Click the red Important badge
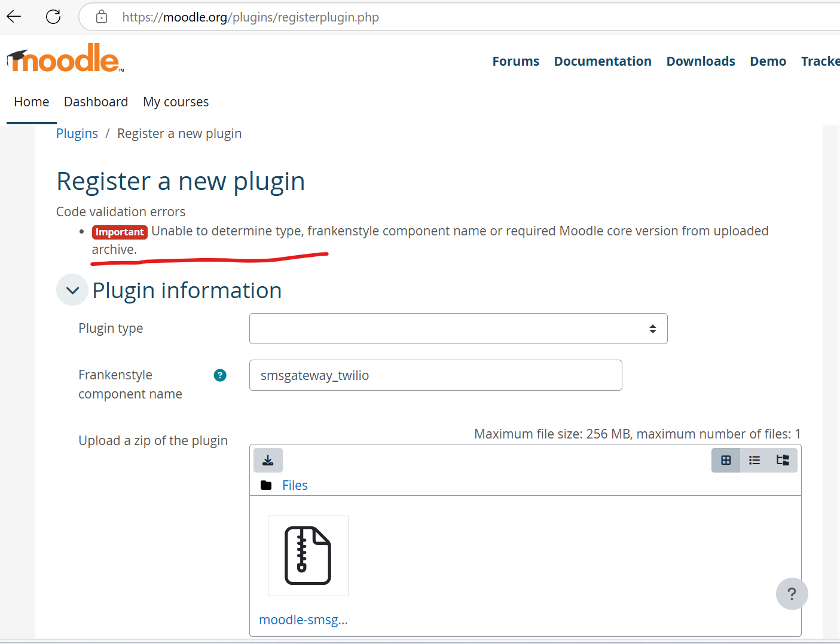The width and height of the screenshot is (840, 644). [x=120, y=232]
